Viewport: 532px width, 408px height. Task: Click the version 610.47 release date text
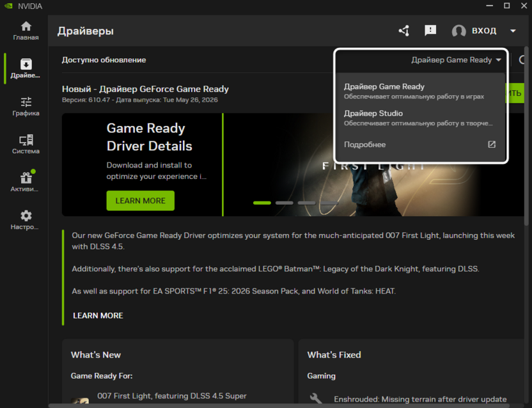(140, 100)
